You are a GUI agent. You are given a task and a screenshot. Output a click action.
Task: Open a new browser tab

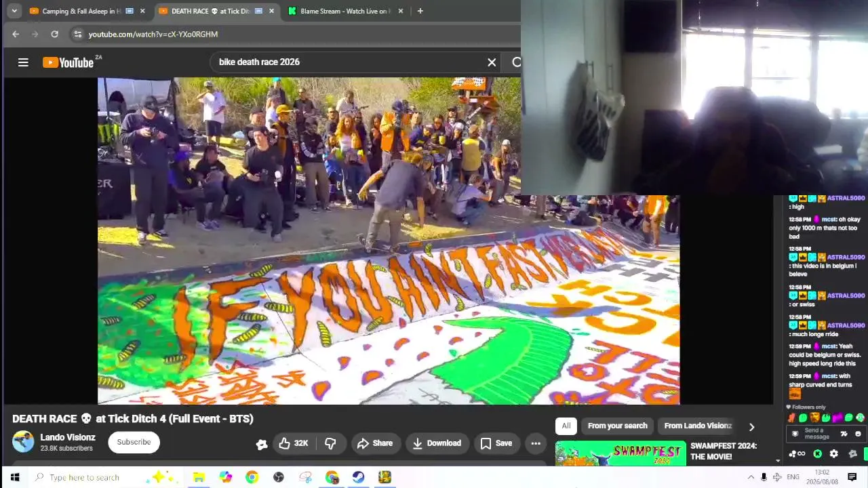point(420,11)
